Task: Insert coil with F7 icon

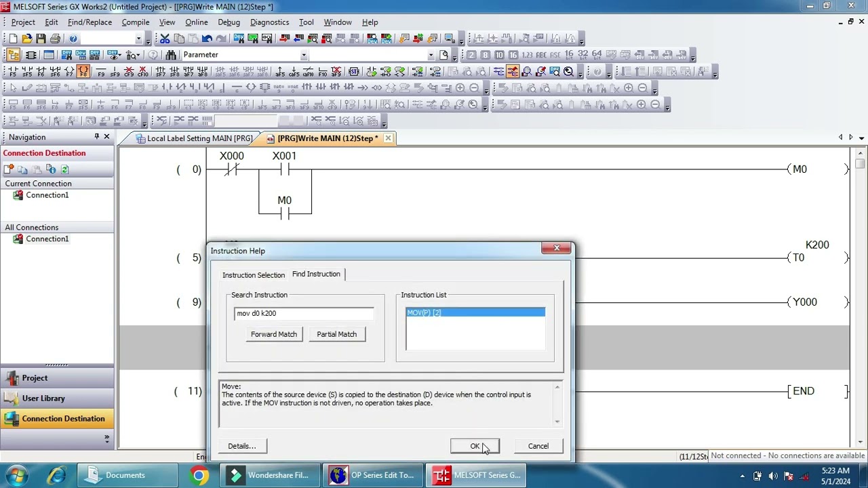Action: (x=69, y=71)
